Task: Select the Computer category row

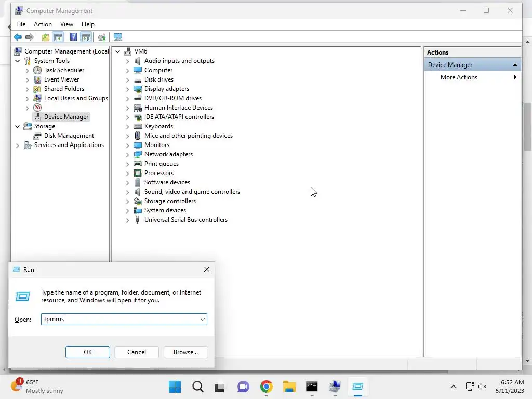Action: (158, 70)
